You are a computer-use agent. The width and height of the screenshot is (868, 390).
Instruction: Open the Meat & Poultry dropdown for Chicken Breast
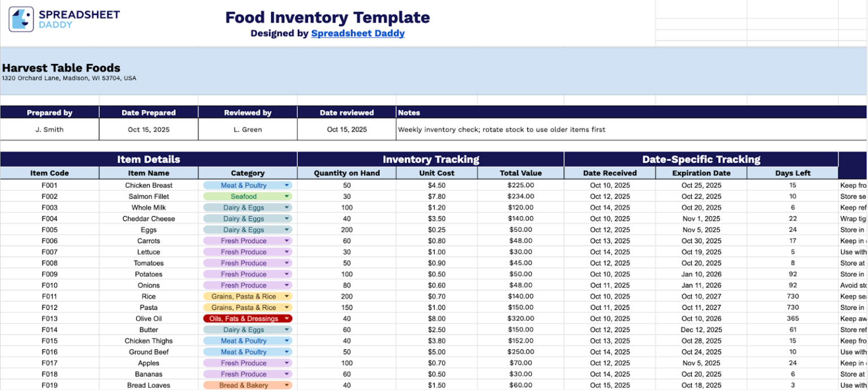click(286, 185)
